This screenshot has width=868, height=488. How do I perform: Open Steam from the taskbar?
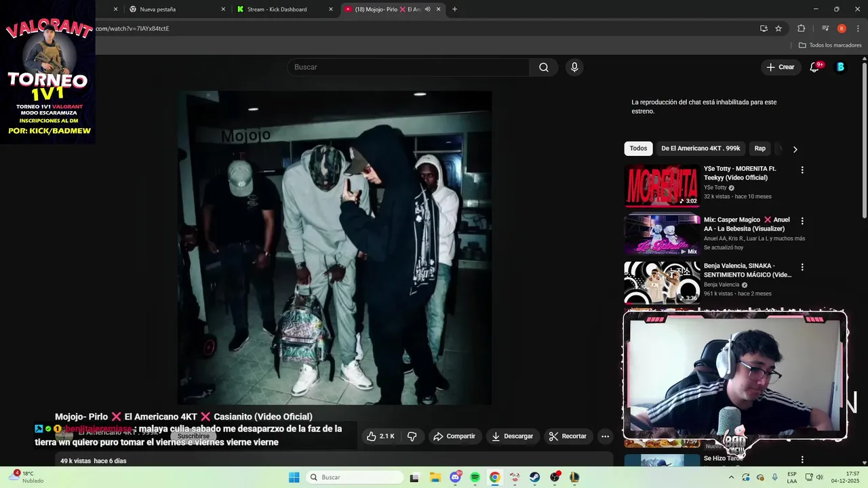coord(535,477)
